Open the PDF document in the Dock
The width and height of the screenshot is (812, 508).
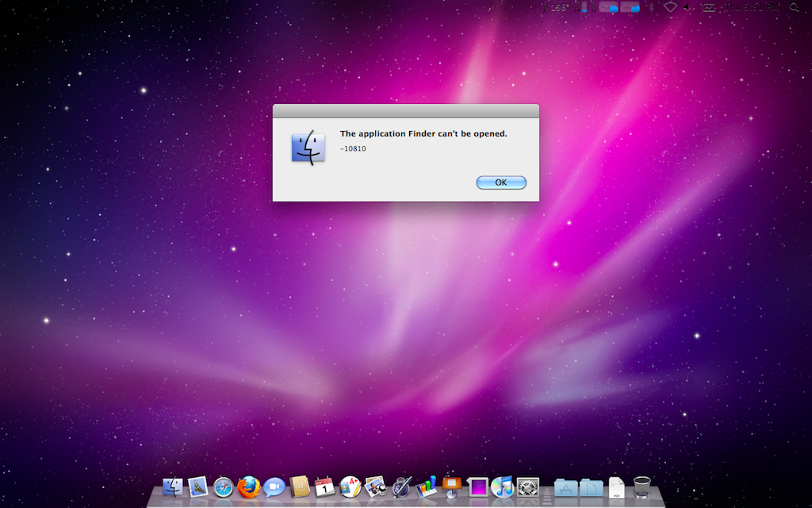pos(616,488)
